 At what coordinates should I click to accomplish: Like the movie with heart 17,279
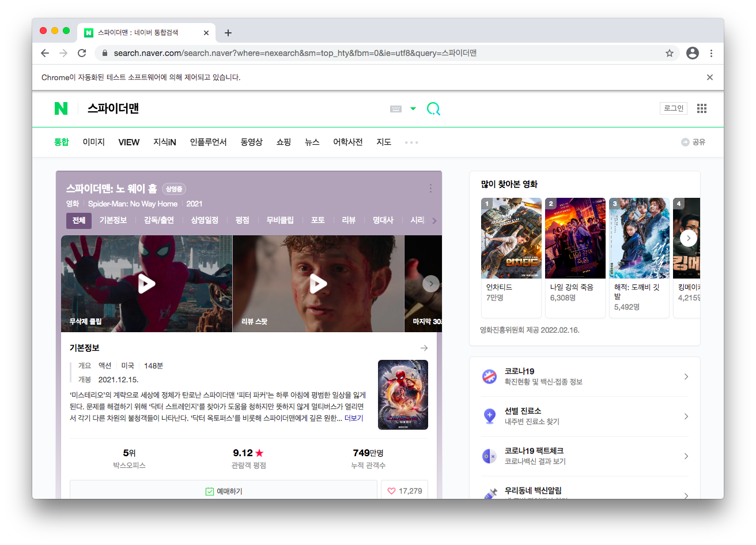click(405, 491)
